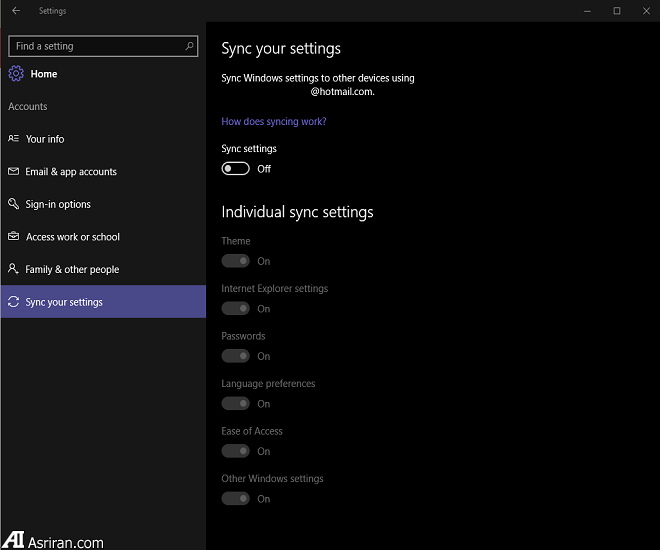
Task: Click the back arrow in title bar
Action: [15, 11]
